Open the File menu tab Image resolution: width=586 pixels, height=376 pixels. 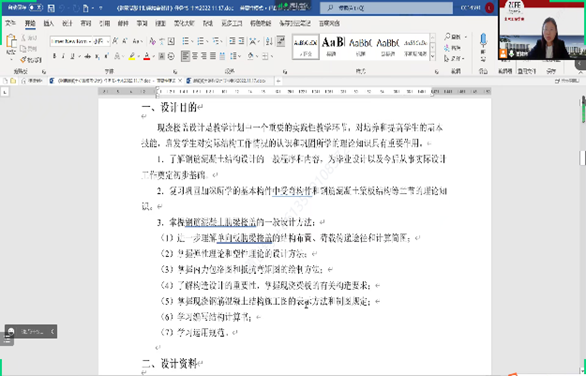[10, 23]
